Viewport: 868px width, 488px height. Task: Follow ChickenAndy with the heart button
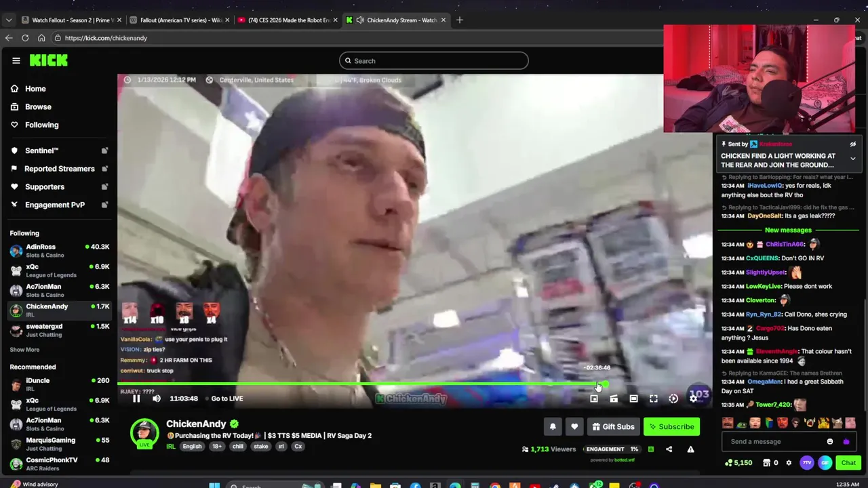point(574,426)
